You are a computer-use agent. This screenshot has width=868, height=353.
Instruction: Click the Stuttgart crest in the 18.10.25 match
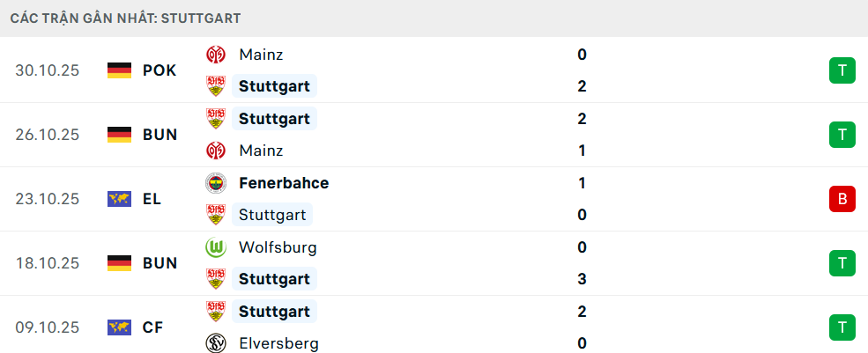coord(215,279)
